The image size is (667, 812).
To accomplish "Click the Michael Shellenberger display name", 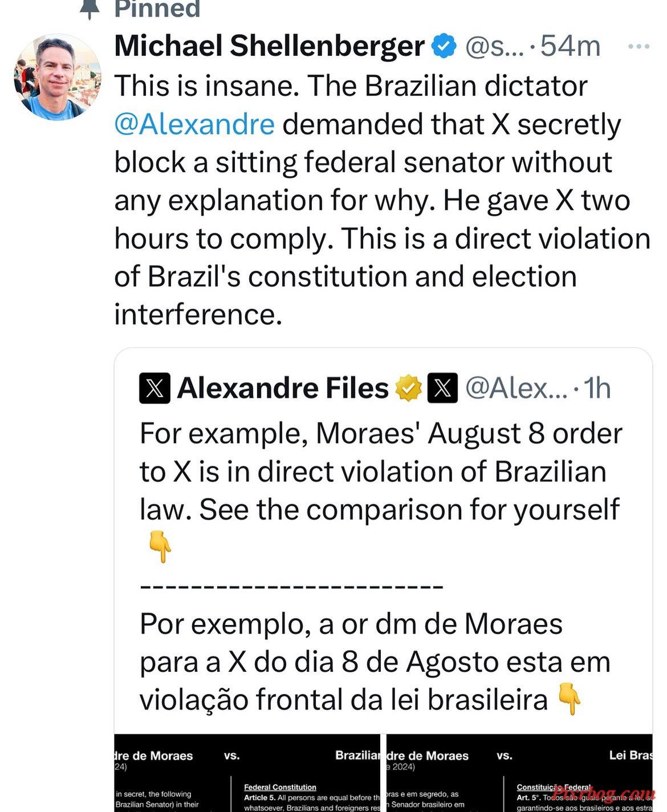I will tap(269, 46).
